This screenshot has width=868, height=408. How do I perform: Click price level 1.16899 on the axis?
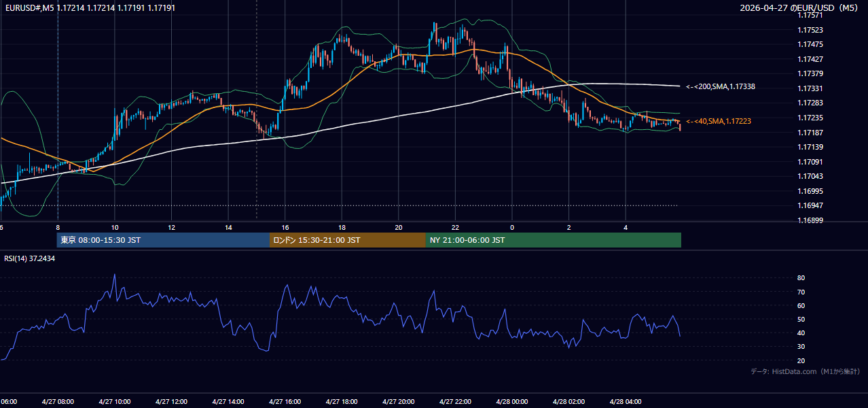810,220
